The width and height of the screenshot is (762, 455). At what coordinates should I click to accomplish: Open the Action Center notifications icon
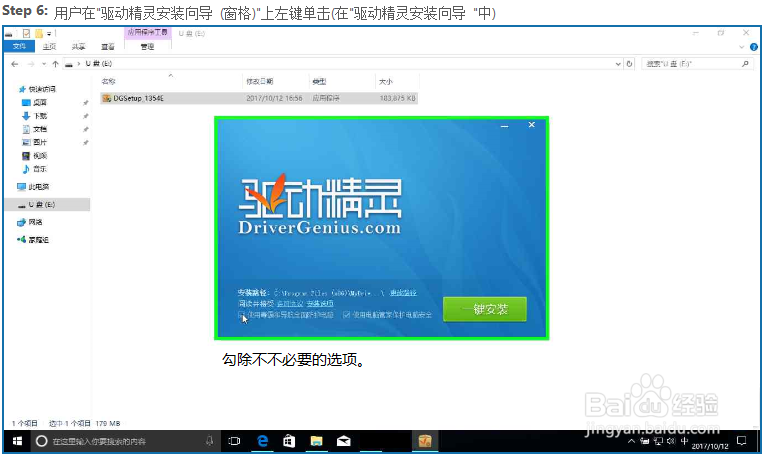point(741,441)
